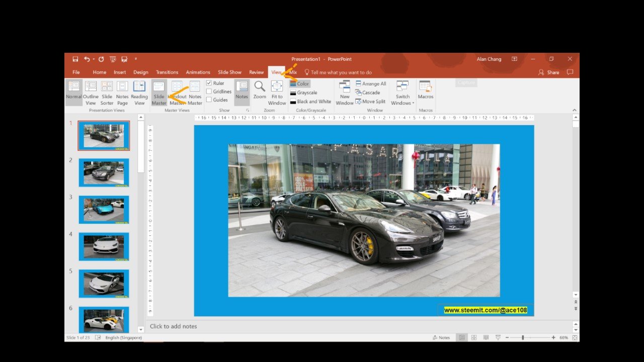The image size is (644, 362).
Task: Enable the Guides checkbox
Action: tap(209, 100)
